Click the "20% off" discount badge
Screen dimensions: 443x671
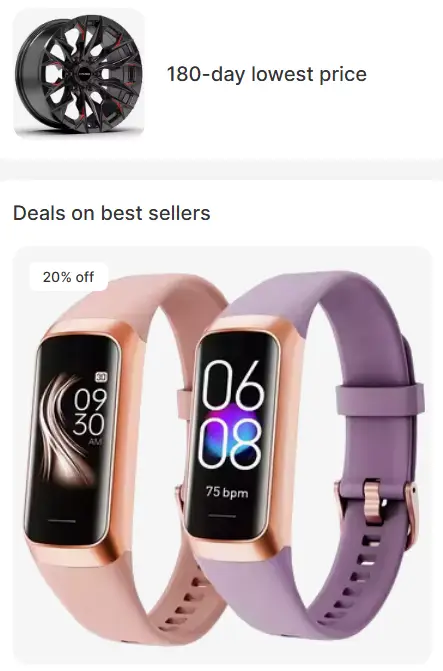click(68, 277)
